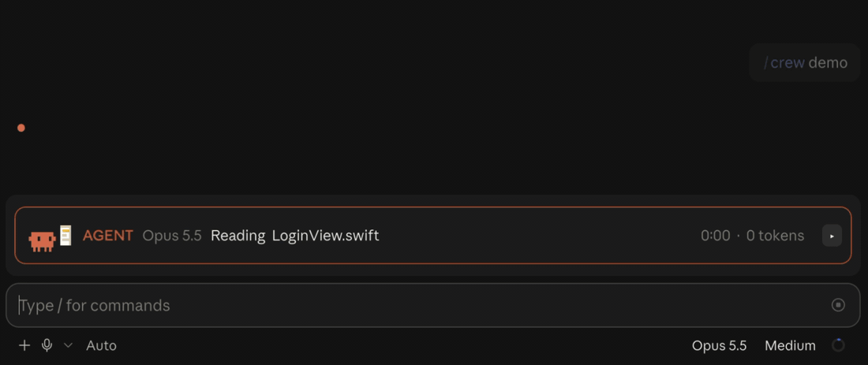Viewport: 868px width, 365px height.
Task: Click the plus attachment icon below the input
Action: pyautogui.click(x=24, y=345)
